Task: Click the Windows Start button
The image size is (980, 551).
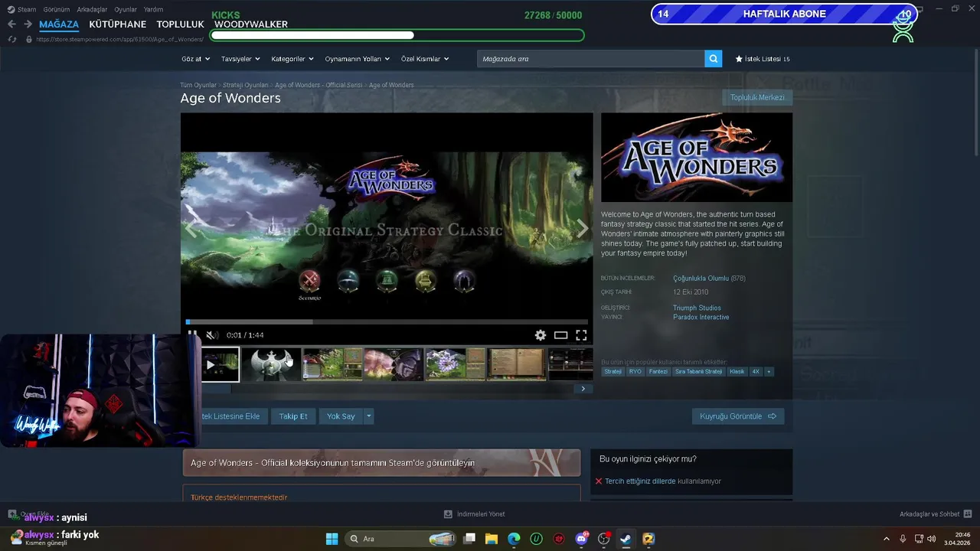Action: click(x=332, y=539)
